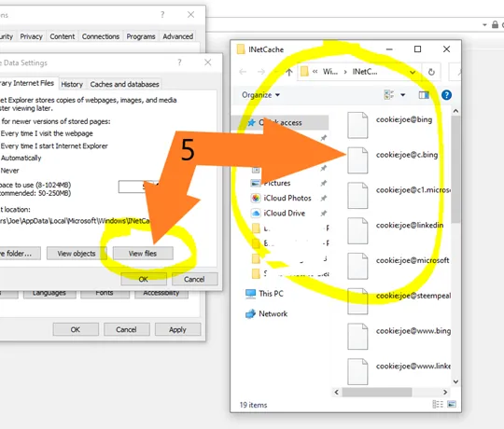Image resolution: width=504 pixels, height=429 pixels.
Task: Open the Advanced tab in Internet Options
Action: [177, 36]
